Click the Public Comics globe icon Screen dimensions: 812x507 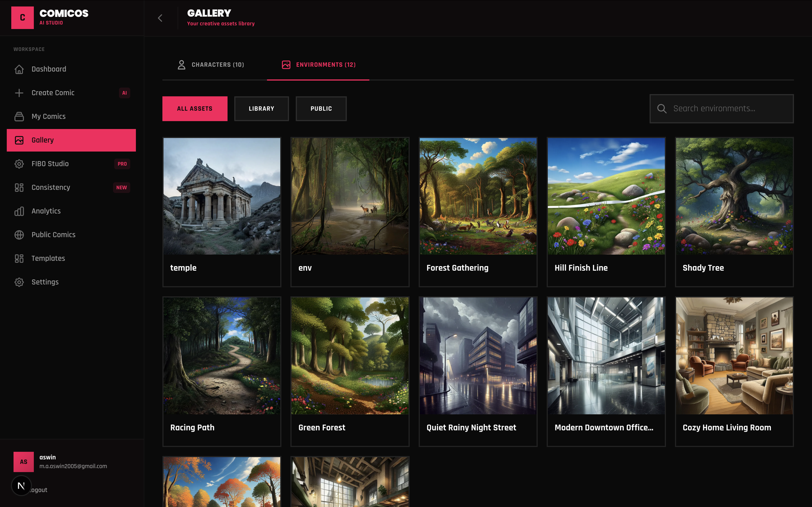[19, 235]
